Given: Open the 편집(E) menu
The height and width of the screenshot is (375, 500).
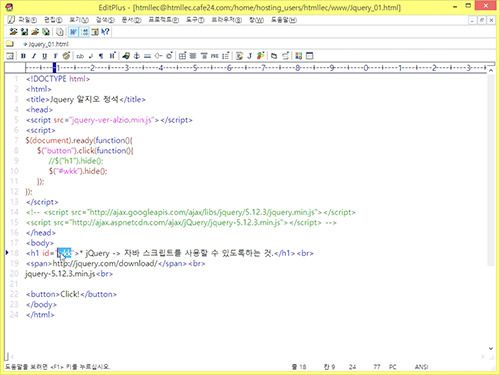Looking at the screenshot, I should tap(53, 20).
